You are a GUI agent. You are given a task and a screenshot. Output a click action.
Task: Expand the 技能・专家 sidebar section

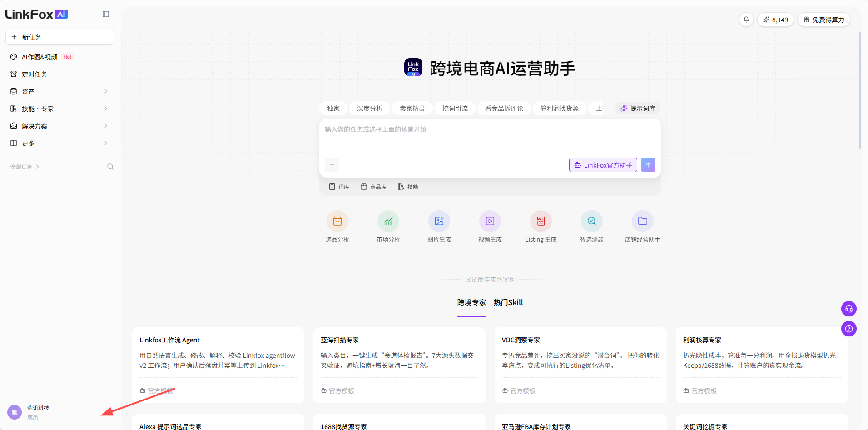pos(60,109)
